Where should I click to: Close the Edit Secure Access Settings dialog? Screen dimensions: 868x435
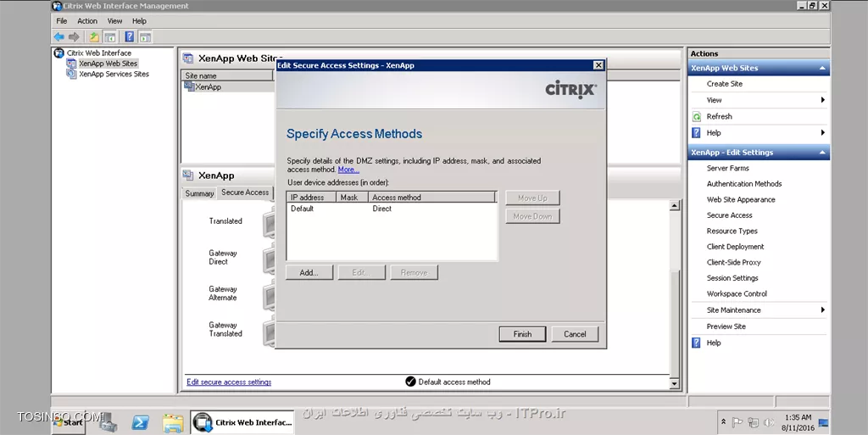coord(598,65)
